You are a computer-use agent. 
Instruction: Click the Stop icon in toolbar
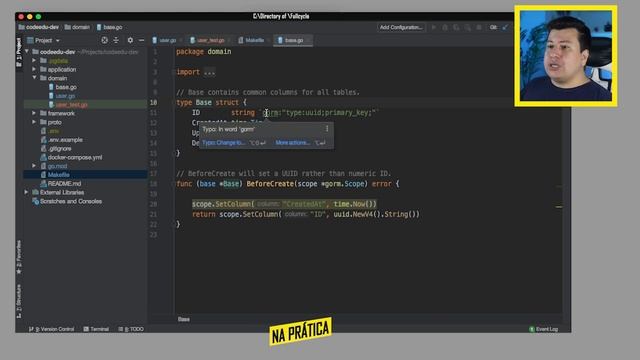point(479,27)
